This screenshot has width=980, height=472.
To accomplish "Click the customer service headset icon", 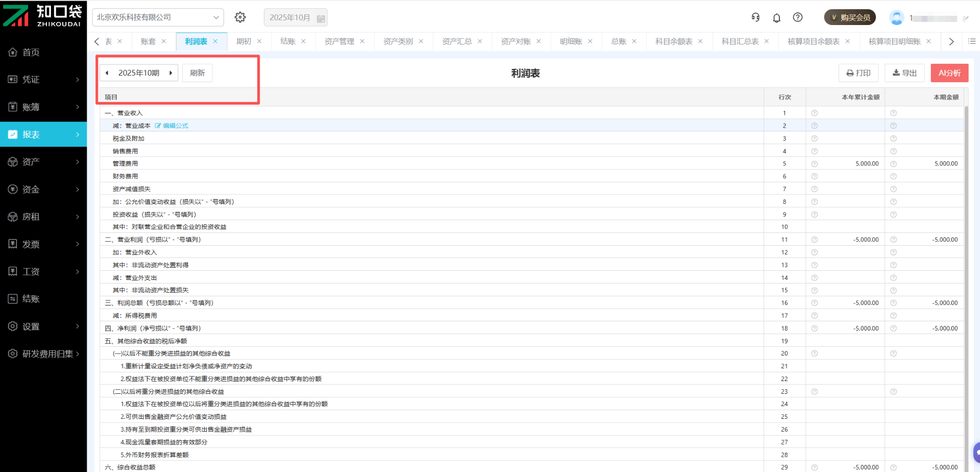I will (755, 17).
